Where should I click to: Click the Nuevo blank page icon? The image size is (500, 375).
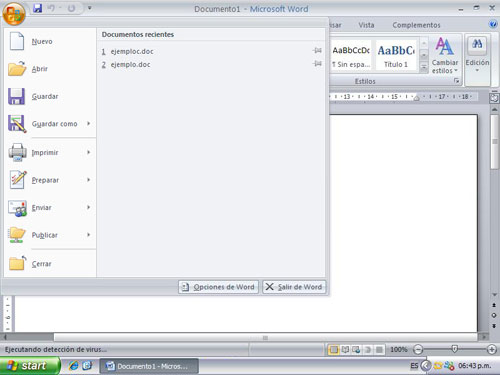tap(17, 41)
